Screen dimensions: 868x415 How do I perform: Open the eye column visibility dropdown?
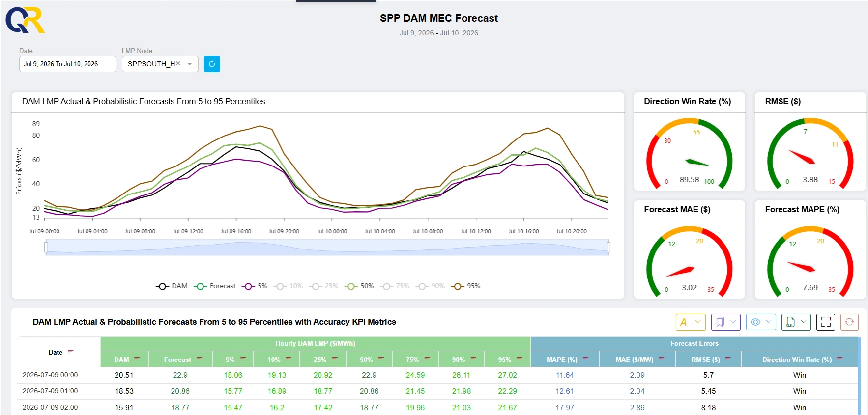761,322
